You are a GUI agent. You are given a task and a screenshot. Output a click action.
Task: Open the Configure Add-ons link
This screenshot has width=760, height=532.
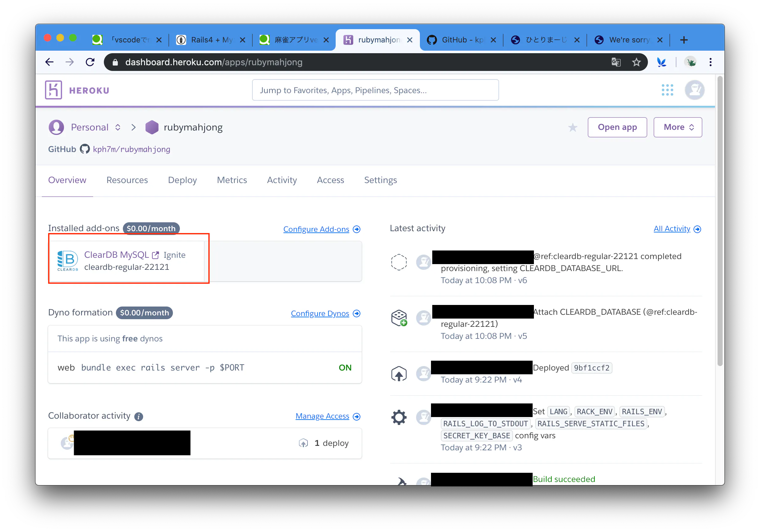tap(316, 229)
